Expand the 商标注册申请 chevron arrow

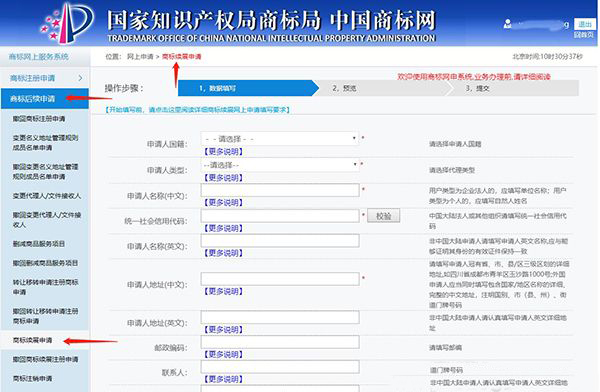tap(80, 78)
